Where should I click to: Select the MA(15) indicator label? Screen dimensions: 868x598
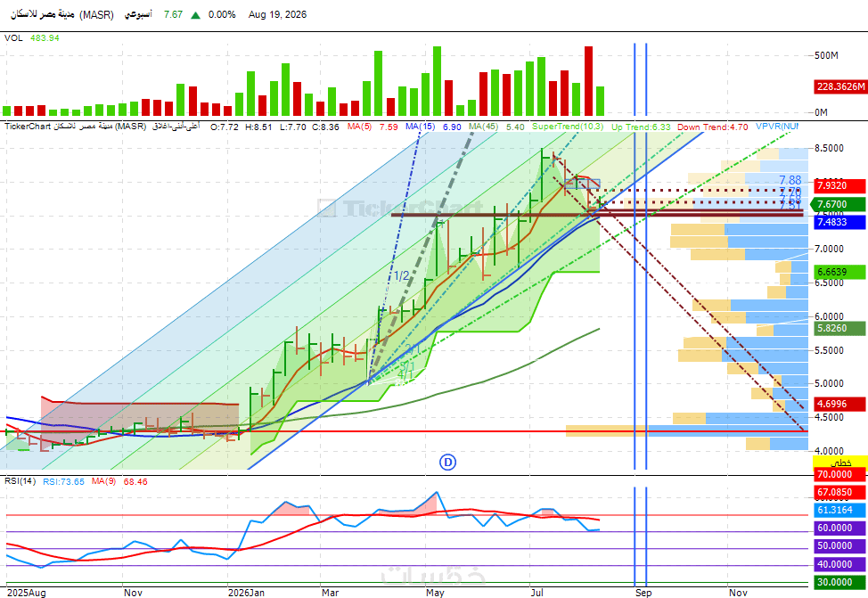[x=420, y=127]
